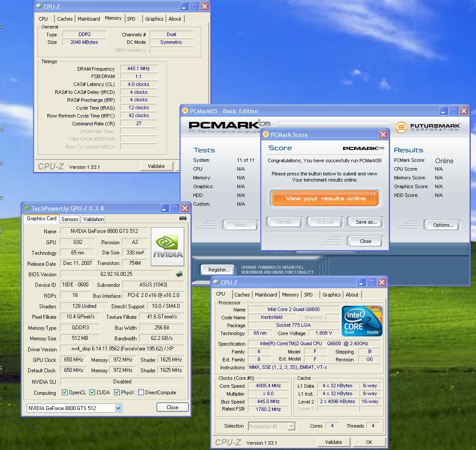Click Validate in the top CPU-Z window
This screenshot has width=476, height=450.
coord(156,166)
